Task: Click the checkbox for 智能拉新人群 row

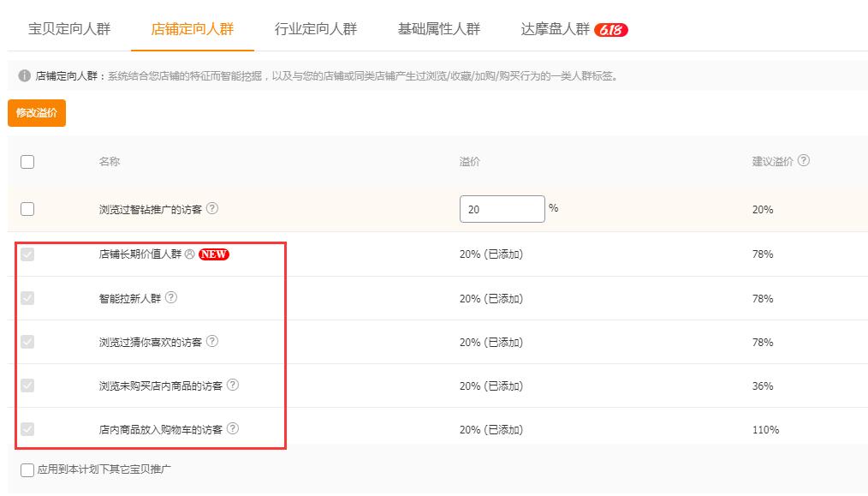Action: (x=27, y=298)
